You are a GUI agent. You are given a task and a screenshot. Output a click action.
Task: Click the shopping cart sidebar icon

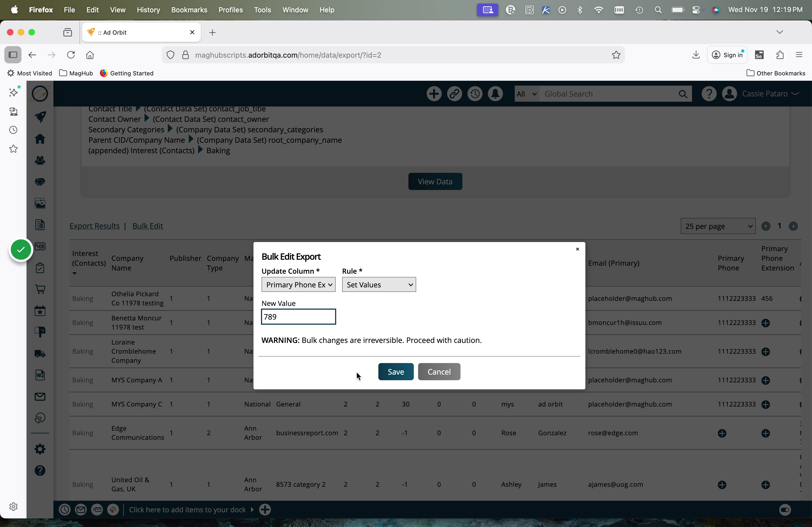click(x=40, y=290)
